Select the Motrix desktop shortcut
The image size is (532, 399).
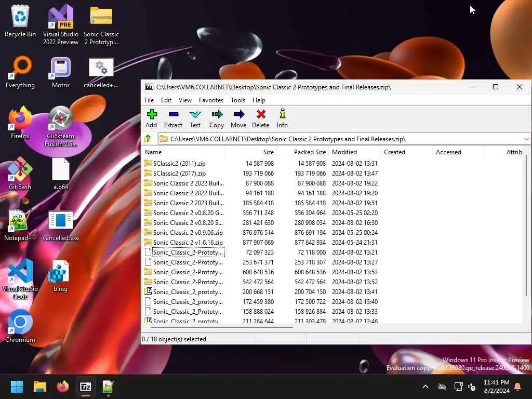(61, 72)
